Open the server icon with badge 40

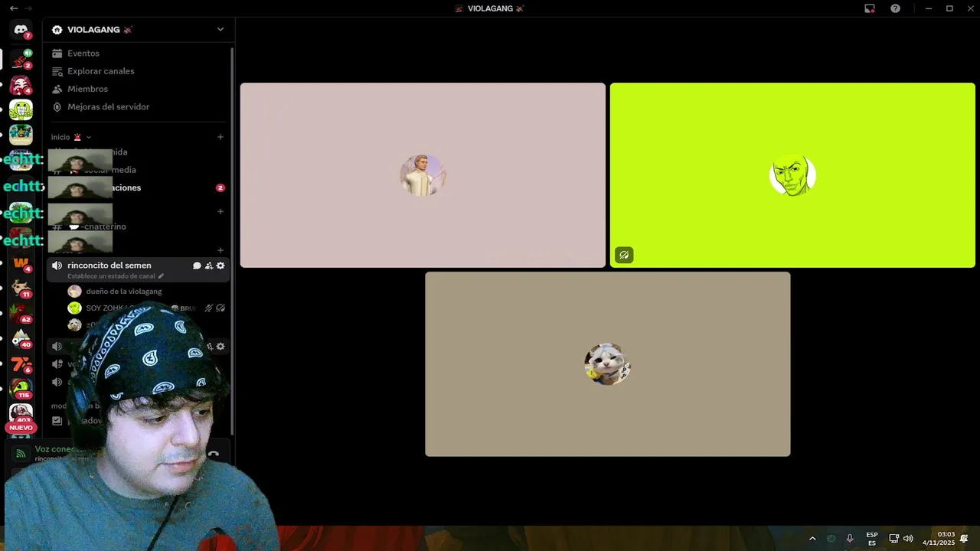tap(21, 338)
